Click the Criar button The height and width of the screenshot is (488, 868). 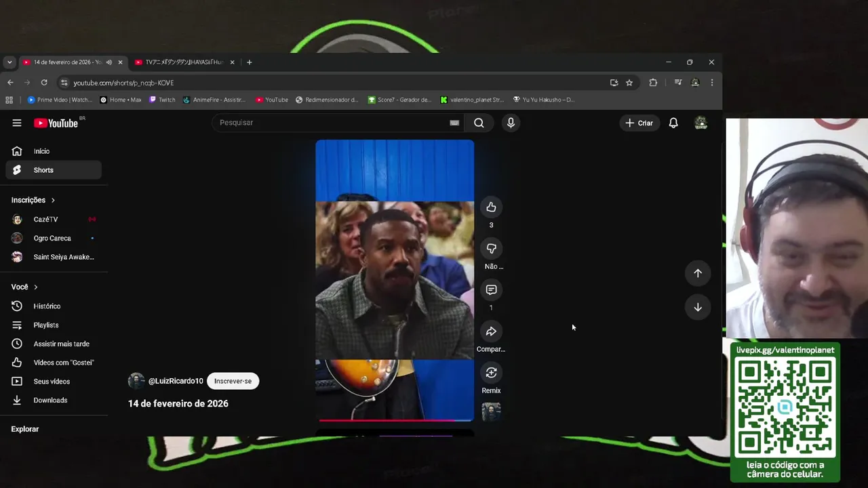tap(639, 123)
